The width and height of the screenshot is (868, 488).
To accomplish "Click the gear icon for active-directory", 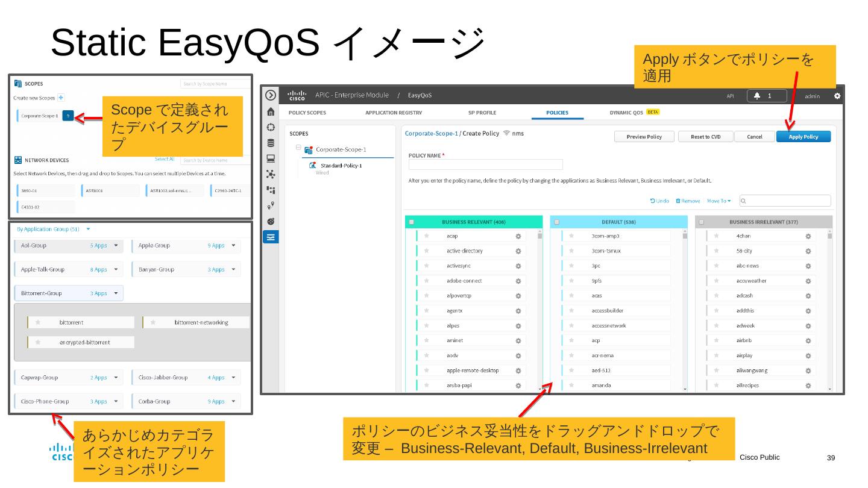I will click(518, 251).
